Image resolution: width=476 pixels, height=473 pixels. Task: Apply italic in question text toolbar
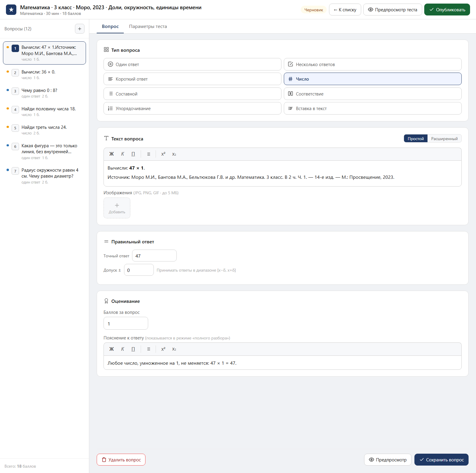[x=123, y=154]
